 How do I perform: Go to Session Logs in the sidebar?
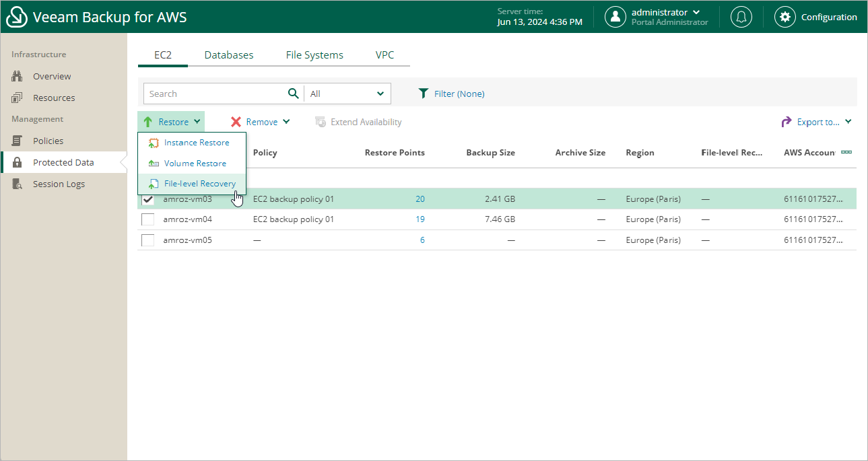(59, 184)
